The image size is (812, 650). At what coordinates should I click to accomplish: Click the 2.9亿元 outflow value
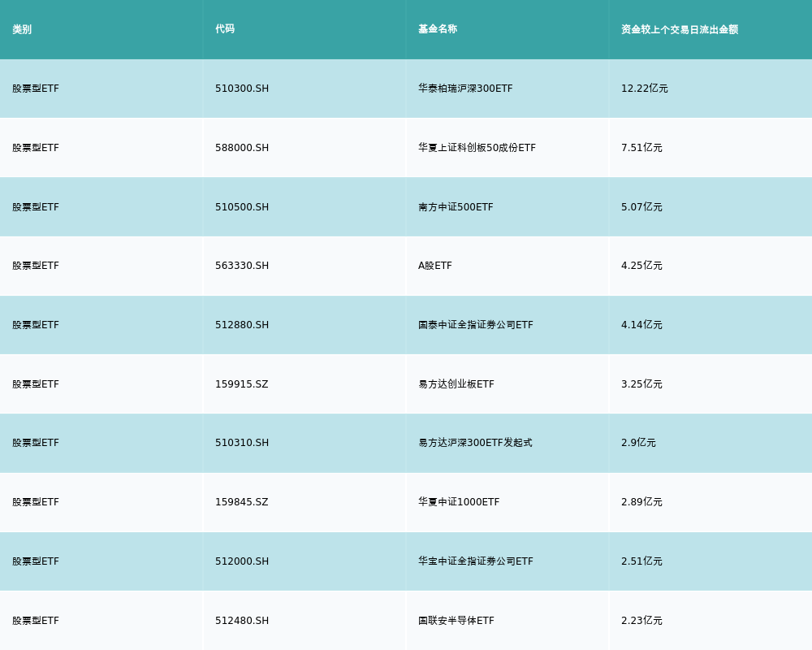[638, 443]
